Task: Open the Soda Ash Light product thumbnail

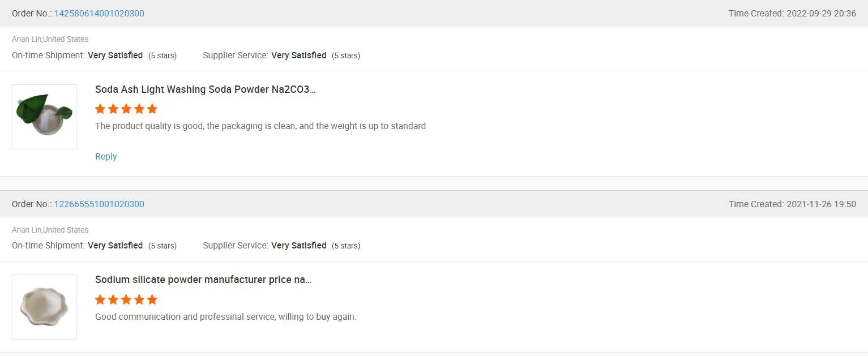Action: pyautogui.click(x=44, y=117)
